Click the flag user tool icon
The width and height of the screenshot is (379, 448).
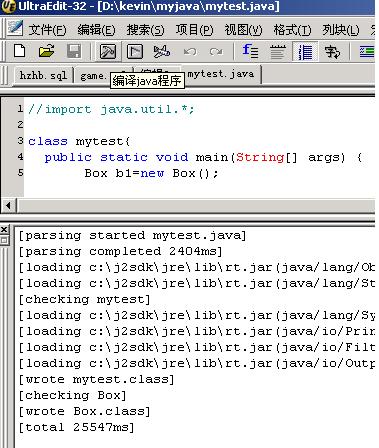pos(135,51)
